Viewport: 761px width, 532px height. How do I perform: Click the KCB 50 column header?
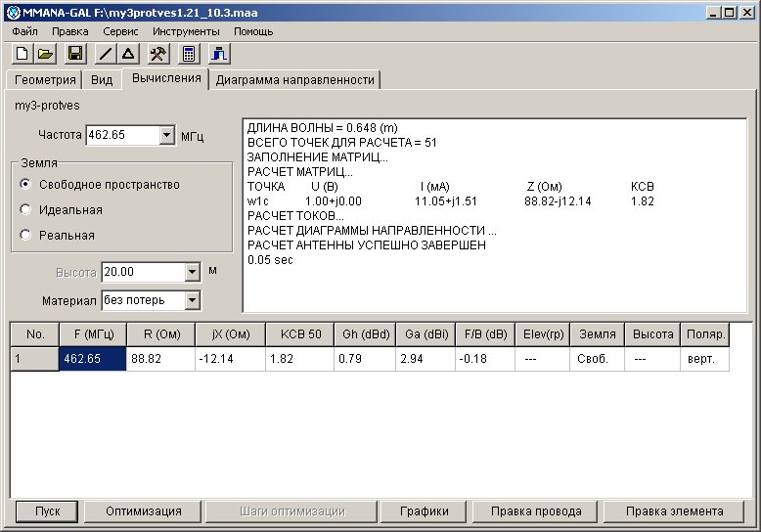[x=299, y=334]
